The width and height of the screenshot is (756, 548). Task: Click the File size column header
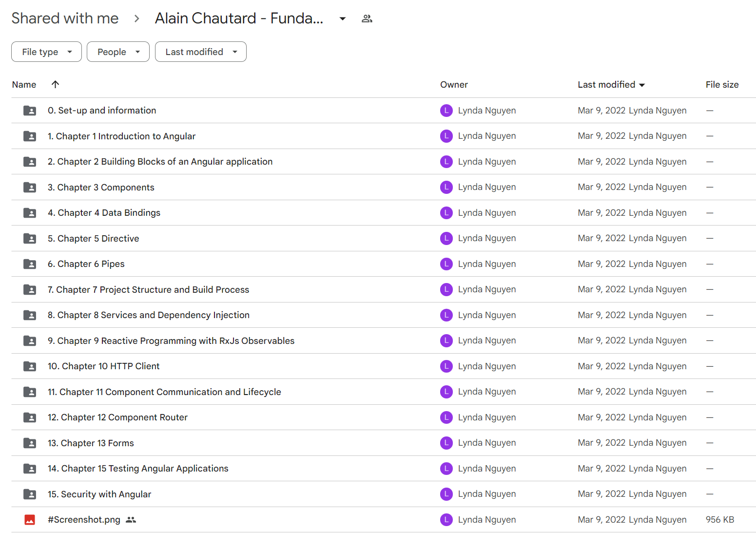pos(722,85)
